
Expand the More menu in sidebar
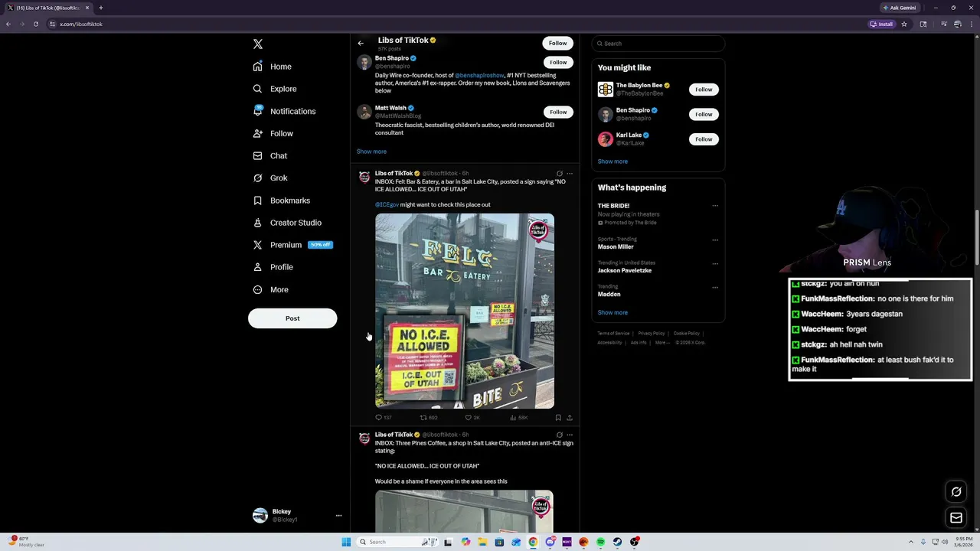(x=271, y=289)
